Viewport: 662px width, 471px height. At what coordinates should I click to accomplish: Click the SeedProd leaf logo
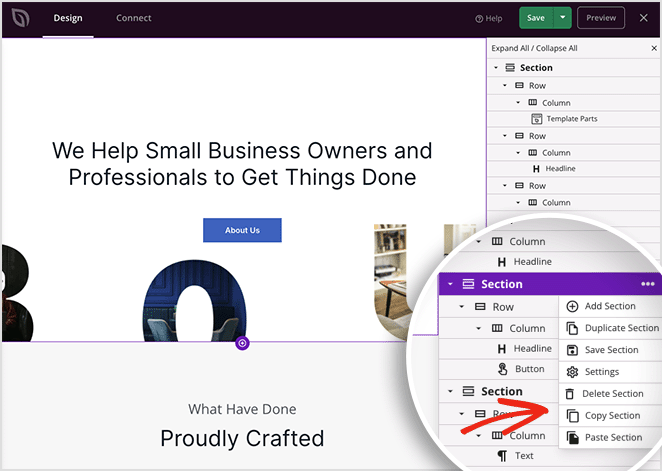(x=21, y=18)
